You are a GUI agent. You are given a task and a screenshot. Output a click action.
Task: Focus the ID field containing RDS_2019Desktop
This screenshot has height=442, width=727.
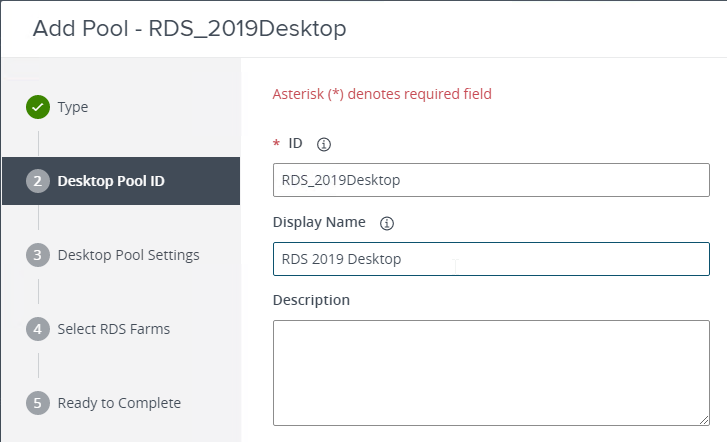491,180
